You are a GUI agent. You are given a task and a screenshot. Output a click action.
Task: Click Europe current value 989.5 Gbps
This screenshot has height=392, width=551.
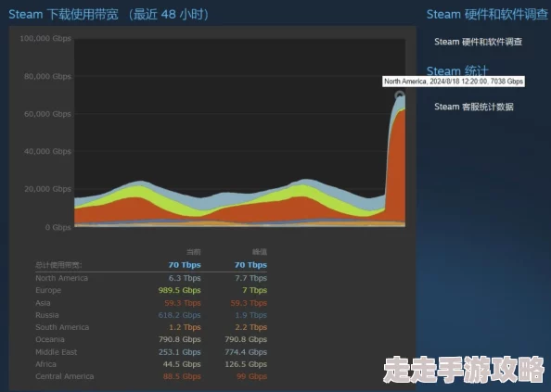pyautogui.click(x=179, y=290)
